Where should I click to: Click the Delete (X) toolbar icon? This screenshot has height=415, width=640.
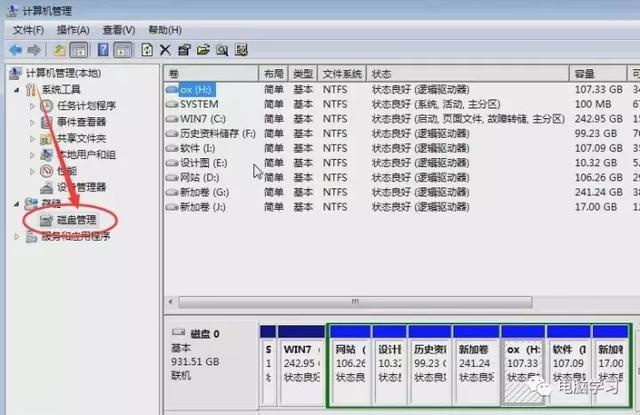pos(165,49)
